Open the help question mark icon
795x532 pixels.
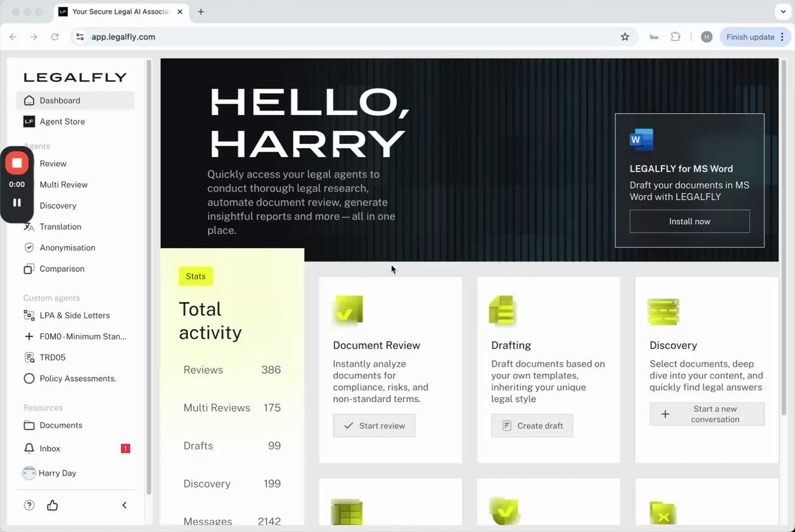click(29, 505)
